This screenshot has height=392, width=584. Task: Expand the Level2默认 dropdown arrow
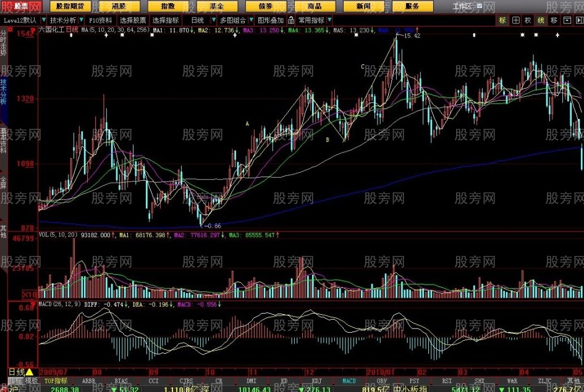pos(44,20)
